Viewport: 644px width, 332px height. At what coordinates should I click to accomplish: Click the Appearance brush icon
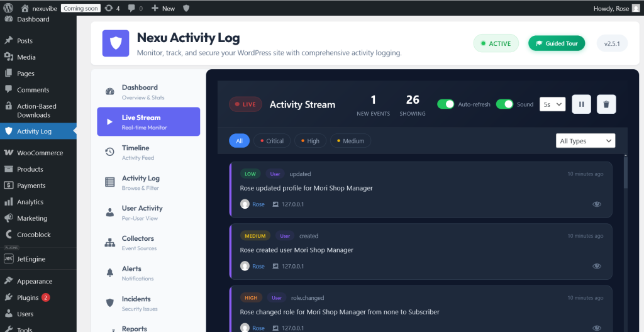coord(8,281)
